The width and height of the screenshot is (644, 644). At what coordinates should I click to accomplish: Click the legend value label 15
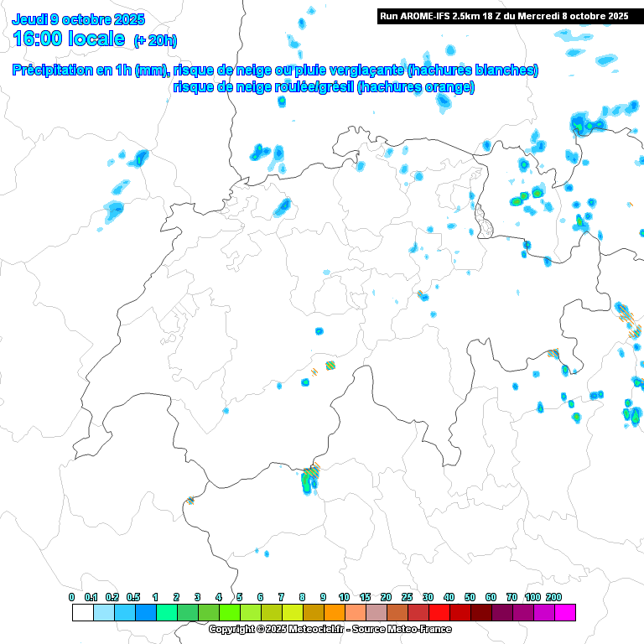coord(365,596)
